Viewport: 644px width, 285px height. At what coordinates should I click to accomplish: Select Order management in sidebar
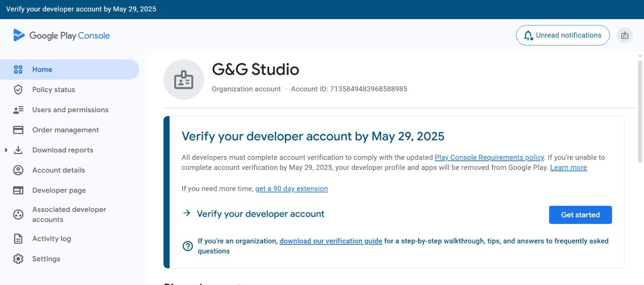click(70, 130)
